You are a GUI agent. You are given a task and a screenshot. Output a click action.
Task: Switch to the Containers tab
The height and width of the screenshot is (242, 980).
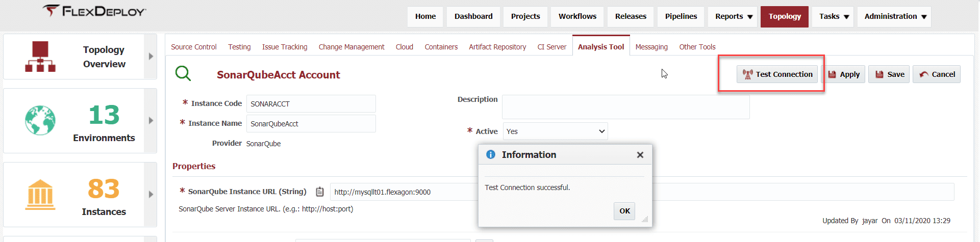[x=441, y=47]
